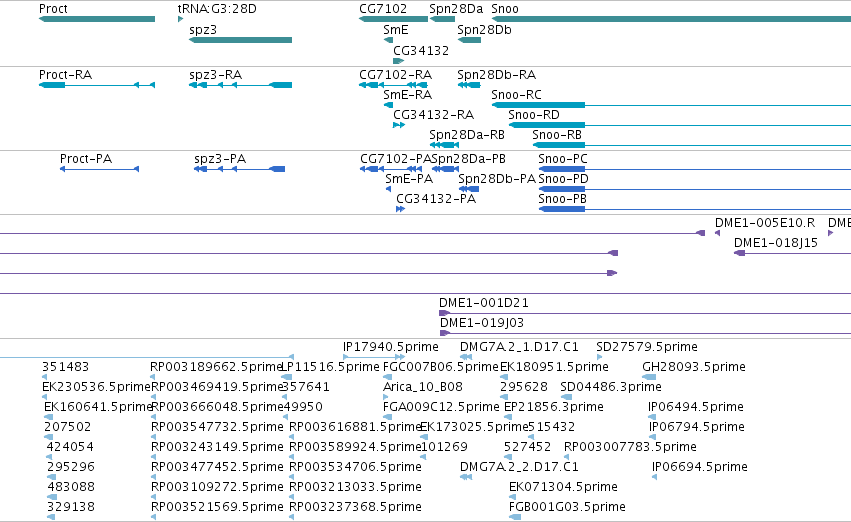
Task: Select the Snoo-RD transcript label
Action: [534, 114]
